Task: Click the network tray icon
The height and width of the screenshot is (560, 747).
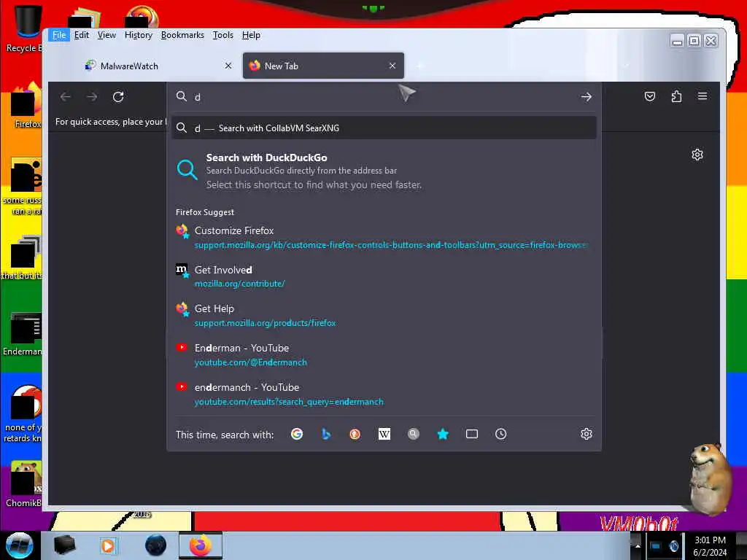Action: [x=656, y=546]
